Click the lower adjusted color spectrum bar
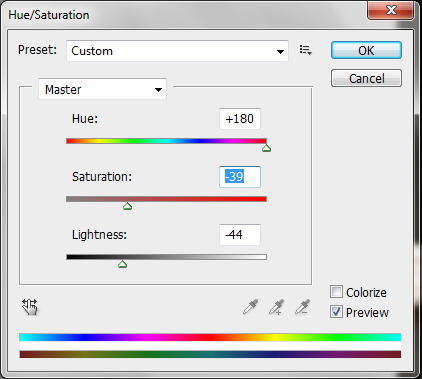The height and width of the screenshot is (379, 422). pyautogui.click(x=210, y=354)
